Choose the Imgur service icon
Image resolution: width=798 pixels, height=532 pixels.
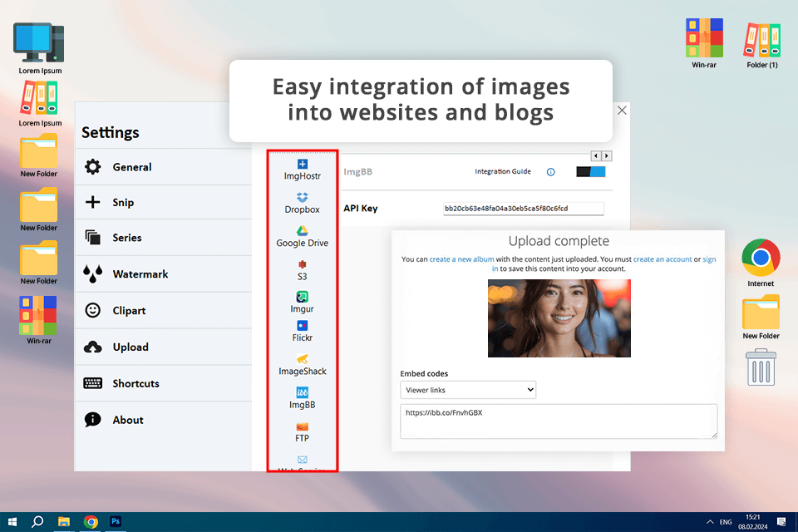pyautogui.click(x=303, y=297)
